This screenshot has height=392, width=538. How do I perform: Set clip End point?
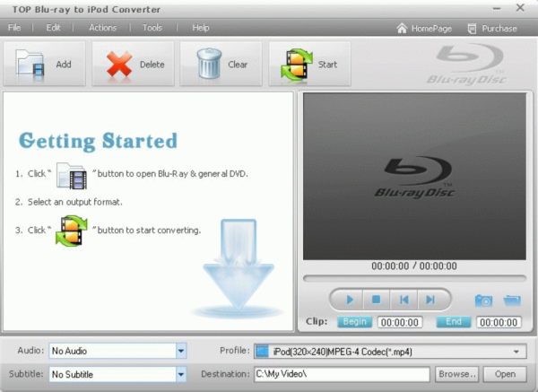(x=454, y=322)
